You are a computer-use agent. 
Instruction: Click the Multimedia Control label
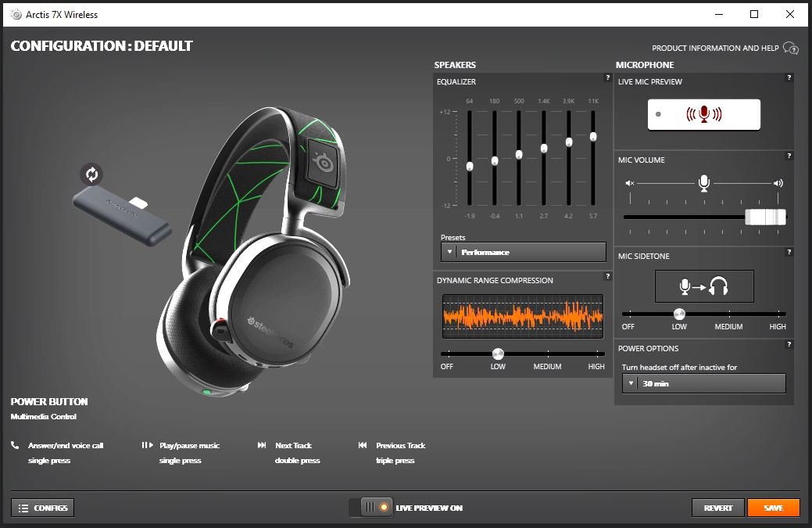point(44,417)
